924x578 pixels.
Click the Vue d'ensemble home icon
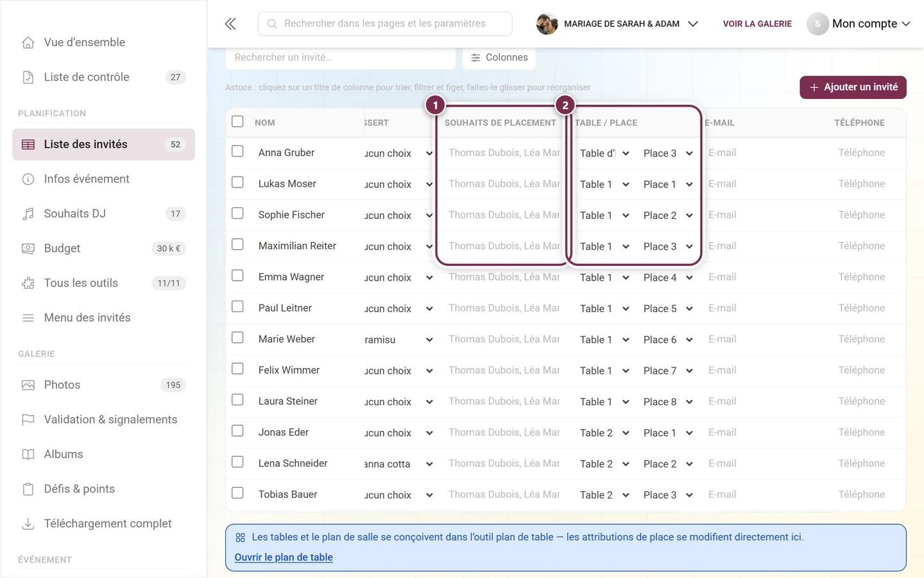[28, 42]
